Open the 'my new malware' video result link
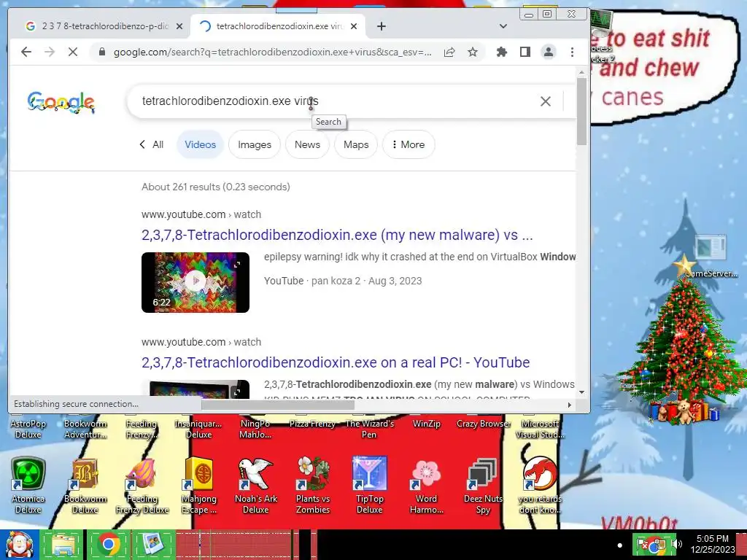747x560 pixels. coord(337,235)
